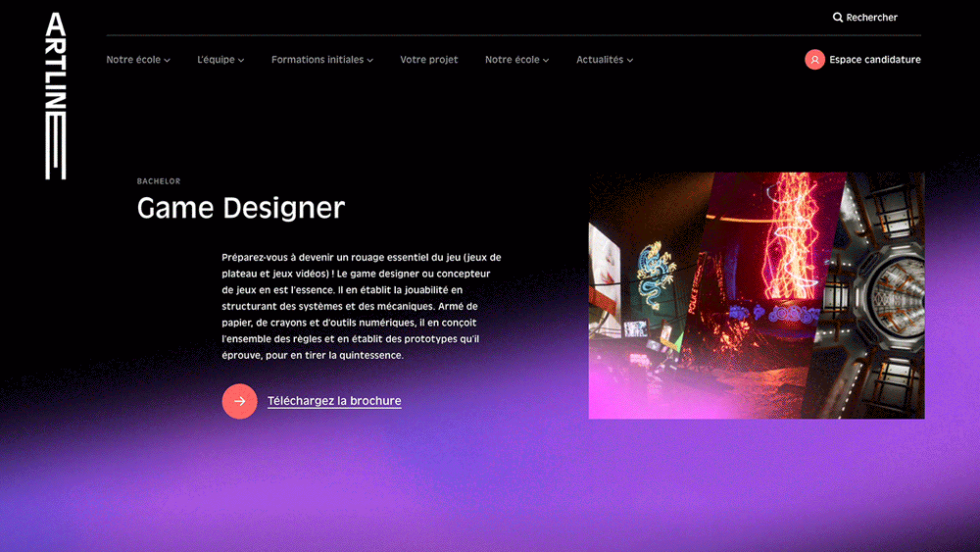Image resolution: width=980 pixels, height=552 pixels.
Task: Open the Espace candidature link
Action: pos(874,60)
